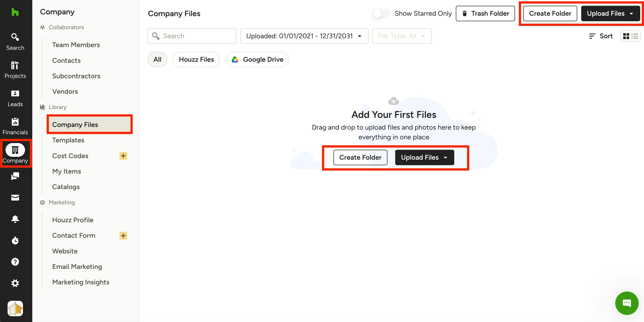Switch to list view
Viewport: 644px width, 322px height.
pyautogui.click(x=635, y=36)
